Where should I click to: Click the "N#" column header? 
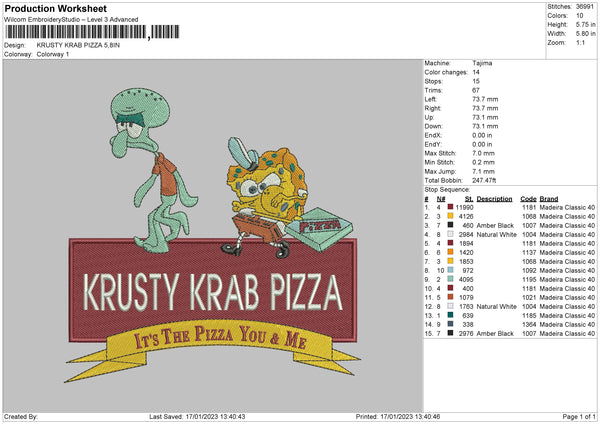pyautogui.click(x=441, y=199)
